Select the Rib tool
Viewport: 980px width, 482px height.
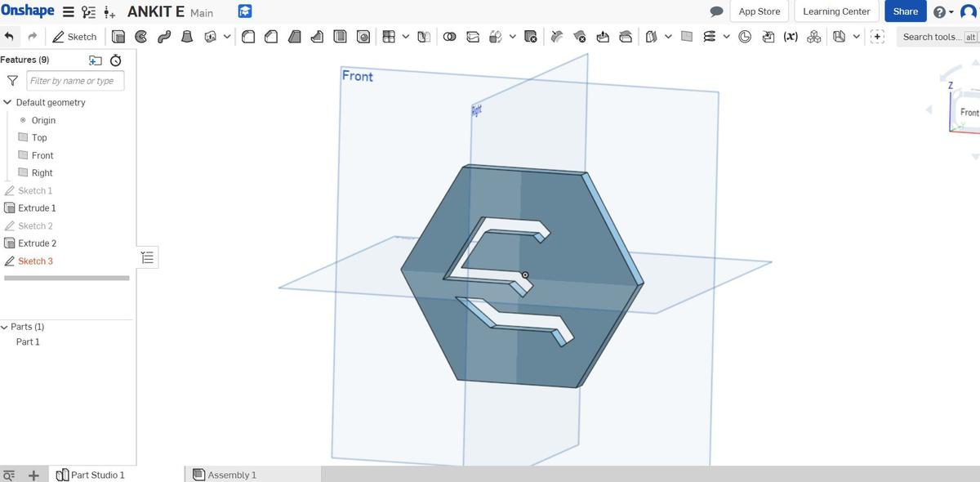click(318, 37)
